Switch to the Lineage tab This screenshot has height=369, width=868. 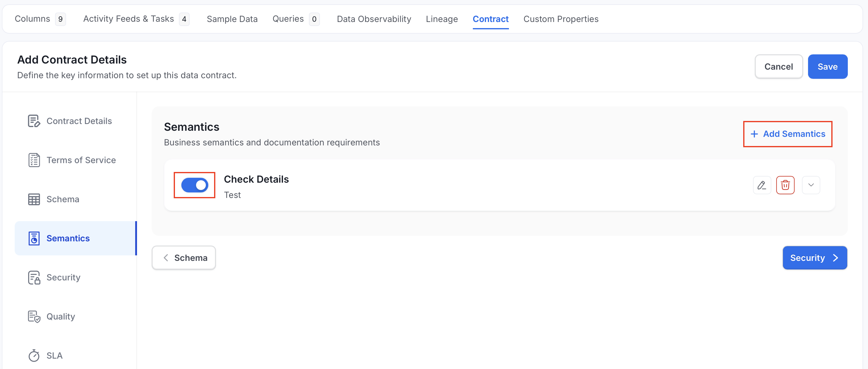pyautogui.click(x=442, y=19)
